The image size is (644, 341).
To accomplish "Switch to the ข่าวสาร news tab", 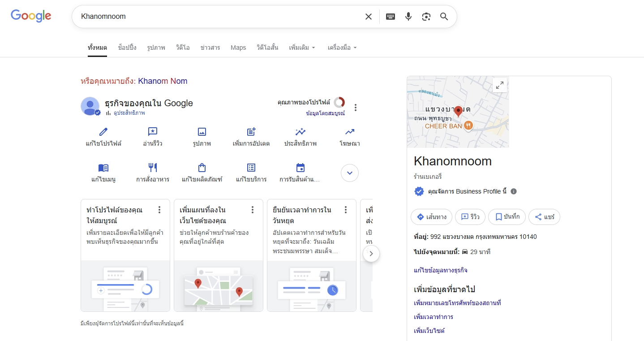I will point(210,47).
